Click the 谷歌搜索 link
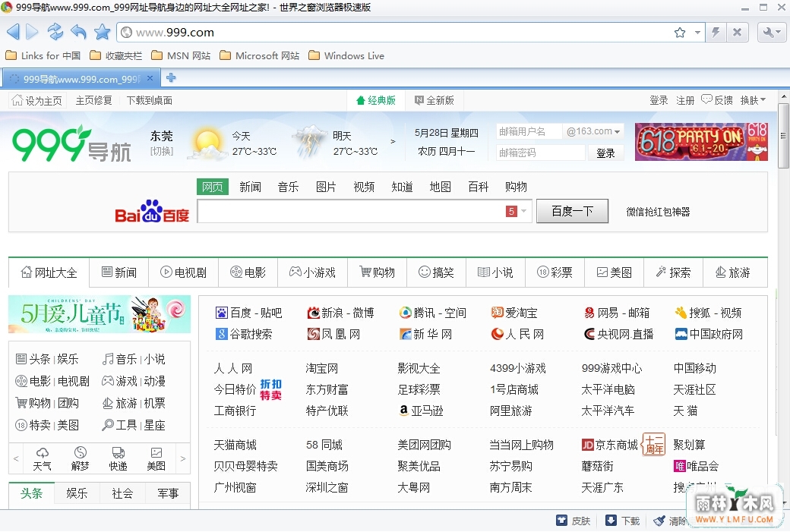 click(x=244, y=334)
